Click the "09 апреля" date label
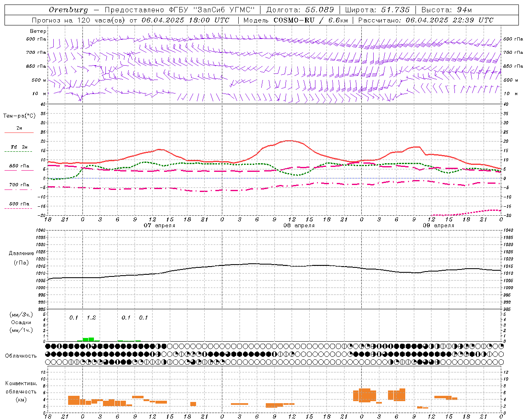Screen dimensions: 525x420 point(438,226)
